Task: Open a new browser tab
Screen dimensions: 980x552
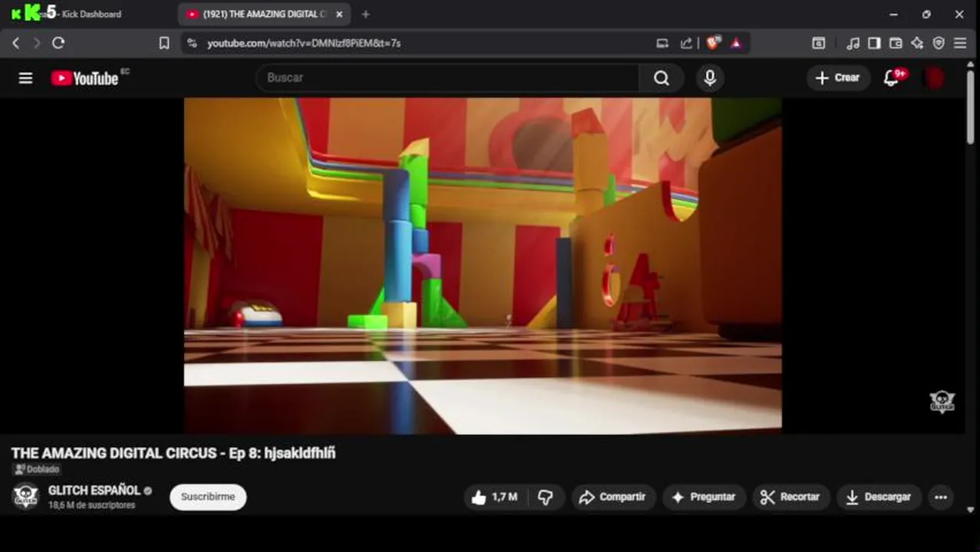Action: [366, 14]
